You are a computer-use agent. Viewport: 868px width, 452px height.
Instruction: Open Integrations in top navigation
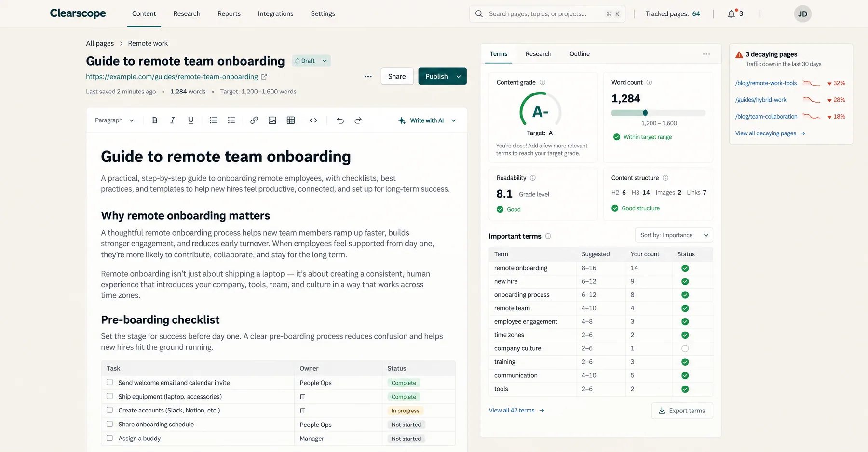click(x=275, y=14)
